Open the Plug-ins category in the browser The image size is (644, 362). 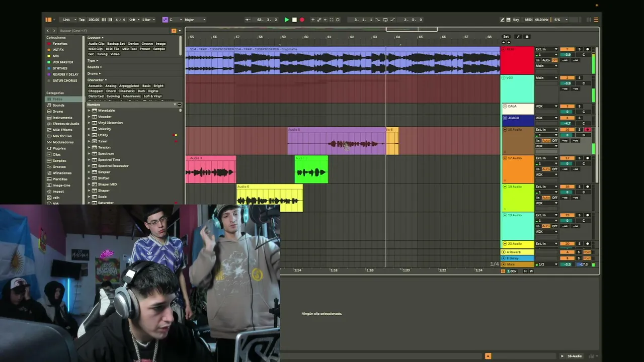(x=59, y=148)
